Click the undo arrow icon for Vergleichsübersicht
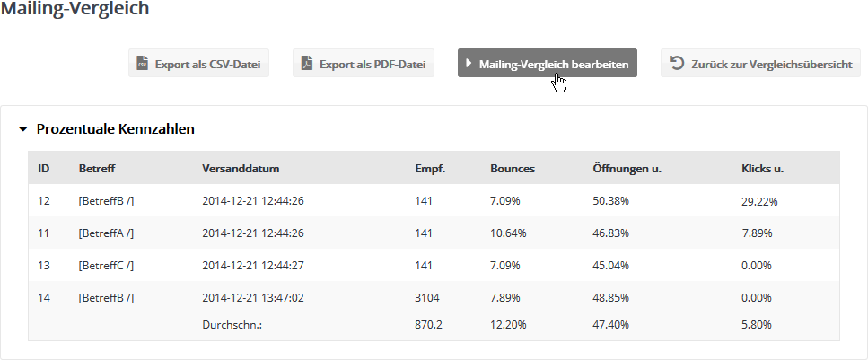 pos(677,64)
